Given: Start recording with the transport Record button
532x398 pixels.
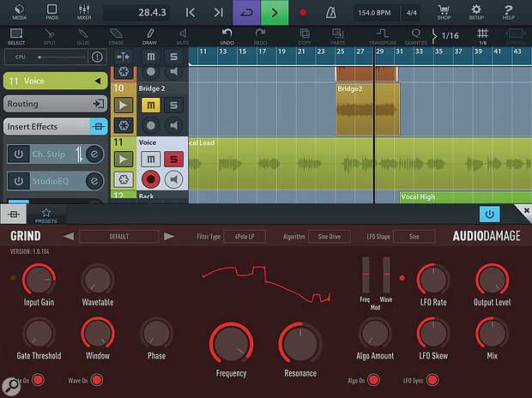Looking at the screenshot, I should 303,13.
